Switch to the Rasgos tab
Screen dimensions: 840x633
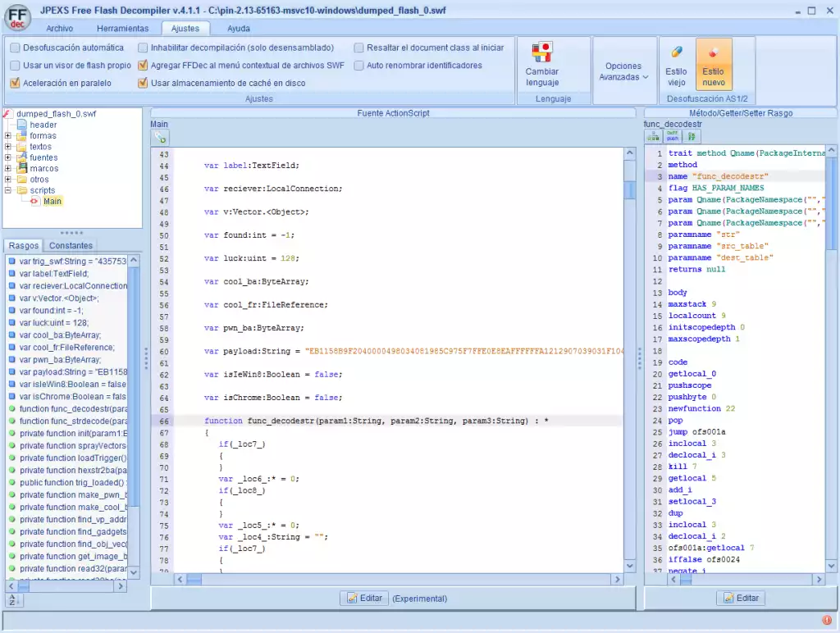click(x=24, y=245)
